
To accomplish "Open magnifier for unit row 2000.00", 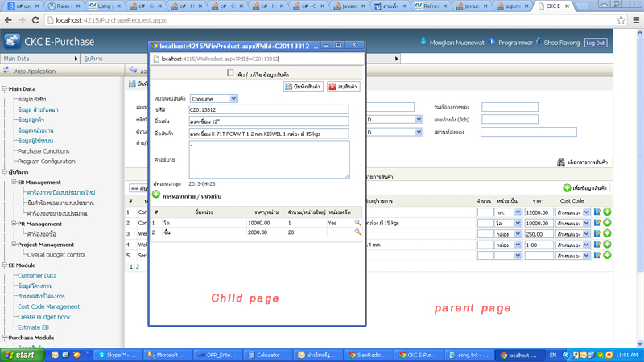I will (x=357, y=232).
